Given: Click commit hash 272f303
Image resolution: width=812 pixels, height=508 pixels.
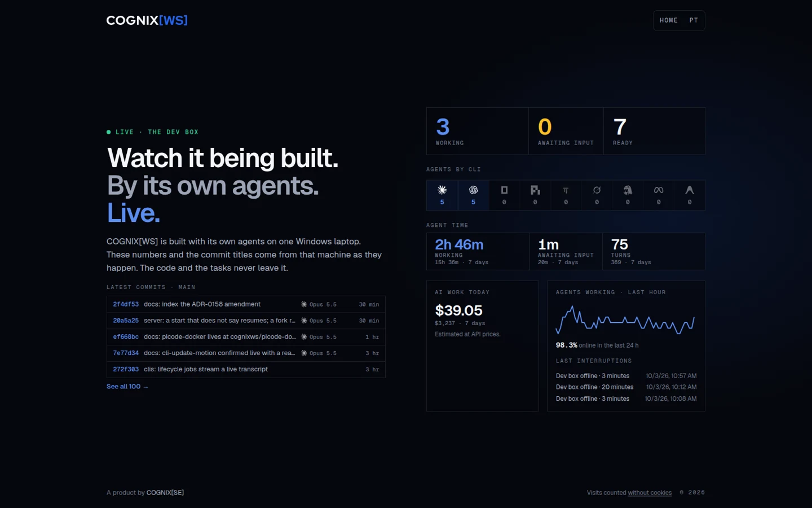Looking at the screenshot, I should (x=126, y=370).
